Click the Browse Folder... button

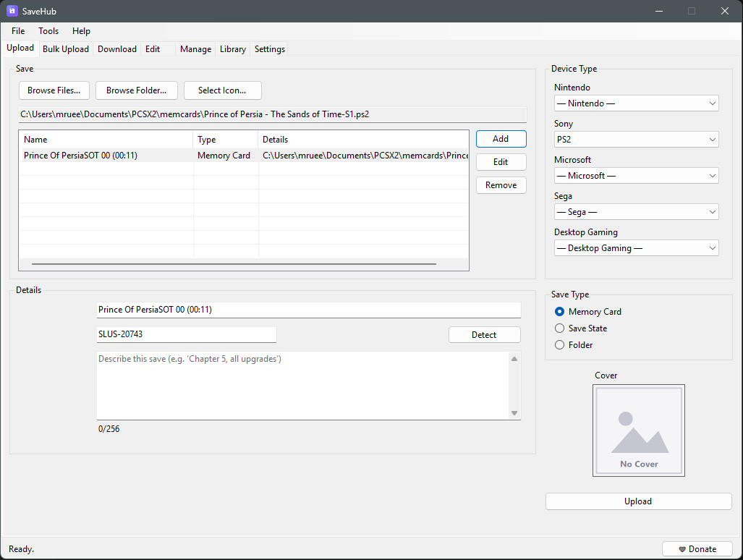(137, 90)
